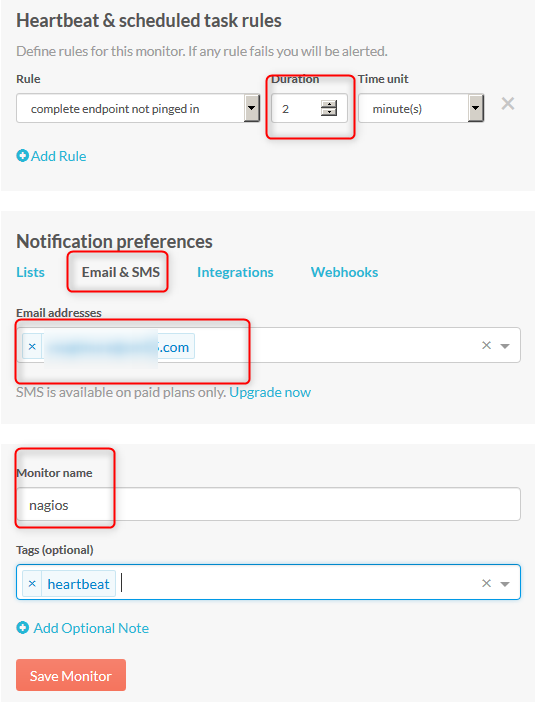Viewport: 535px width, 702px height.
Task: Remove the email address tag
Action: point(32,346)
